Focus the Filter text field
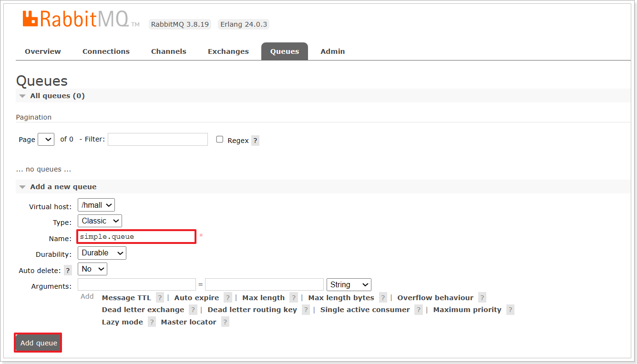Viewport: 637px width, 364px height. (158, 139)
